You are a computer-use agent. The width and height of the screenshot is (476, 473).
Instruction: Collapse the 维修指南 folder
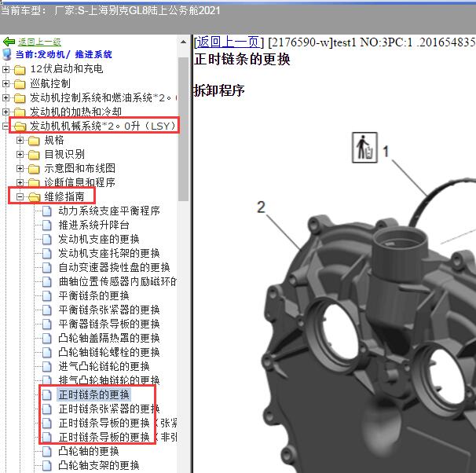point(20,196)
